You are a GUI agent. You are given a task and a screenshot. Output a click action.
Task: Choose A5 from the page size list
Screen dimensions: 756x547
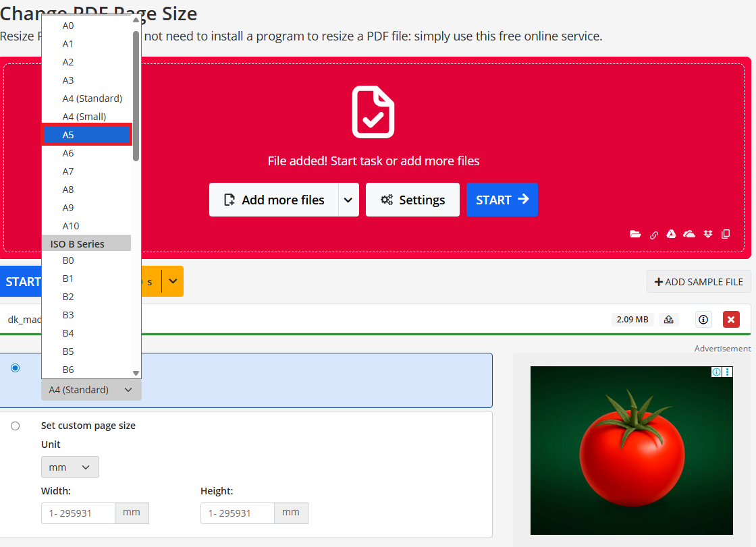pyautogui.click(x=86, y=135)
